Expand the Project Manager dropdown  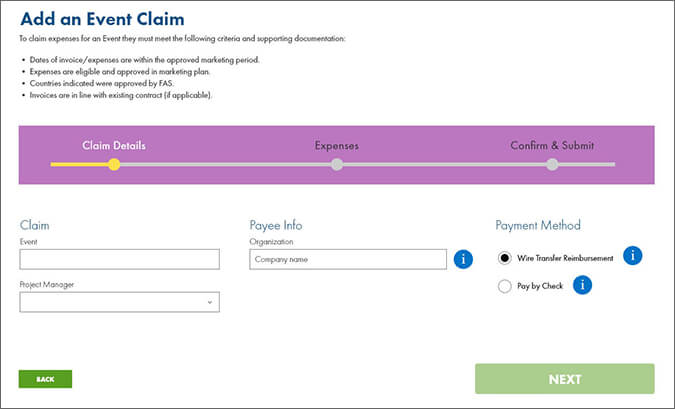119,302
